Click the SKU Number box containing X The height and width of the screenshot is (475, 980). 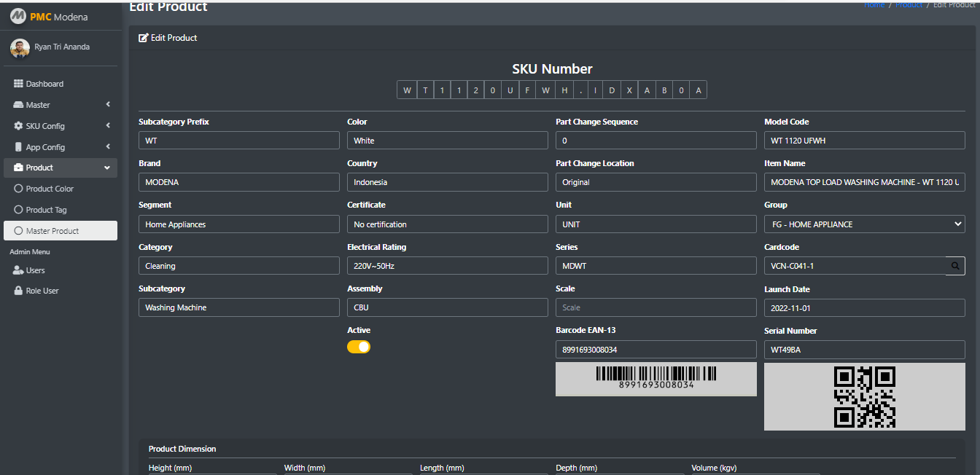click(629, 90)
